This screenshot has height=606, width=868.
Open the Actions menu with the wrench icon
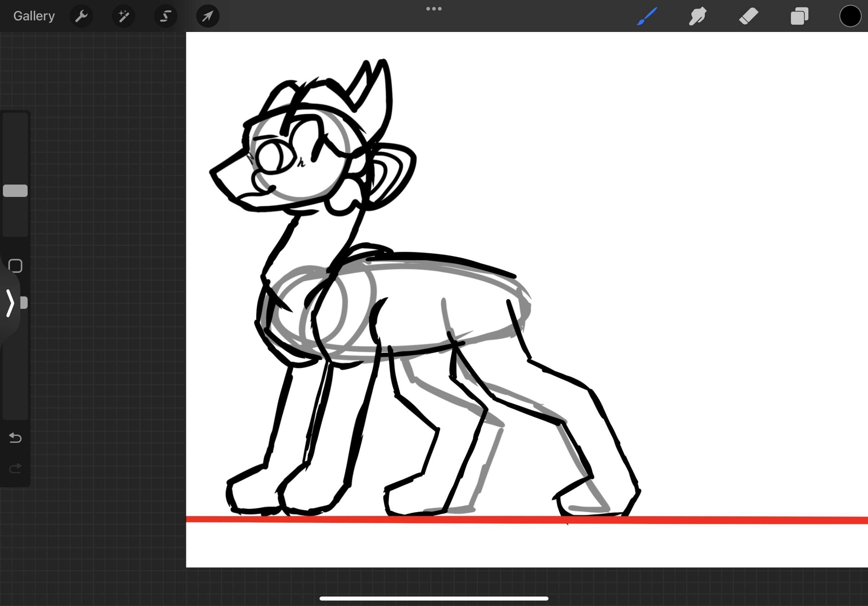81,16
